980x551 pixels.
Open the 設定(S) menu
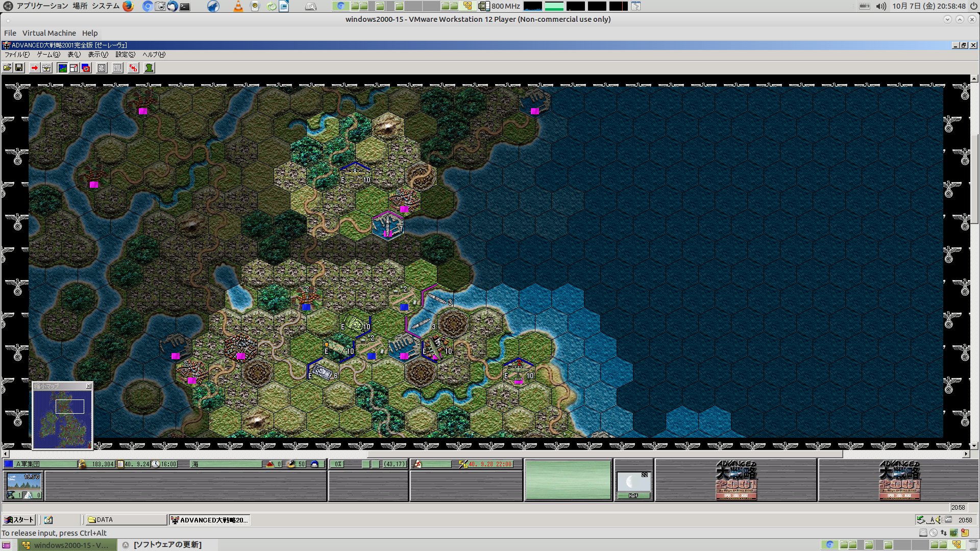125,55
